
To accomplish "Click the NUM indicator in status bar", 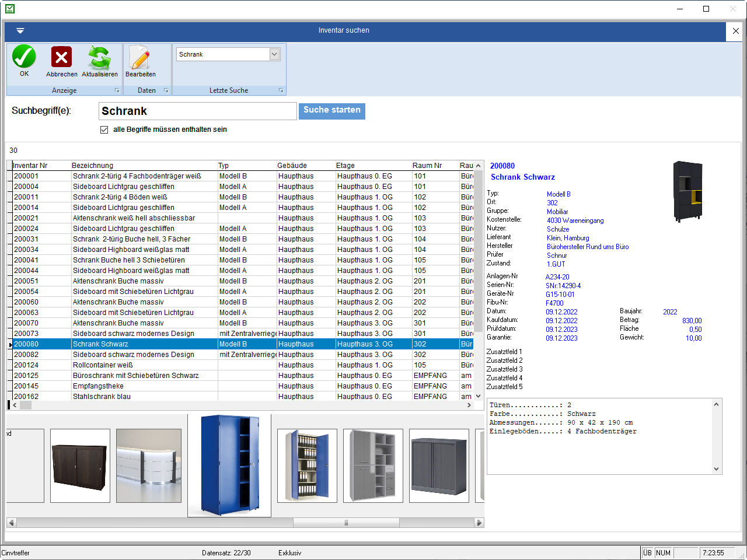I will pos(663,552).
